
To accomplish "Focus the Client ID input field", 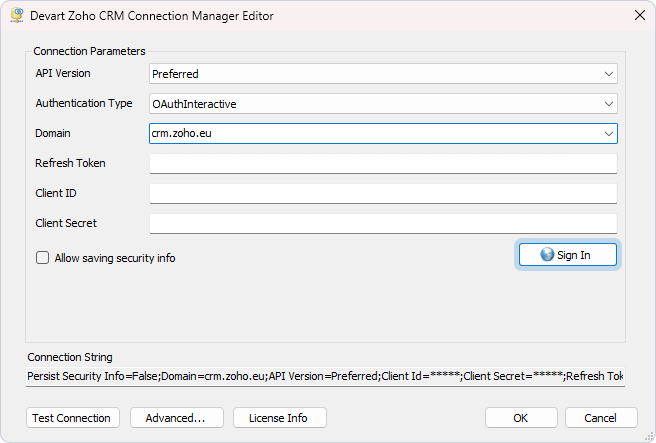I will tap(383, 194).
